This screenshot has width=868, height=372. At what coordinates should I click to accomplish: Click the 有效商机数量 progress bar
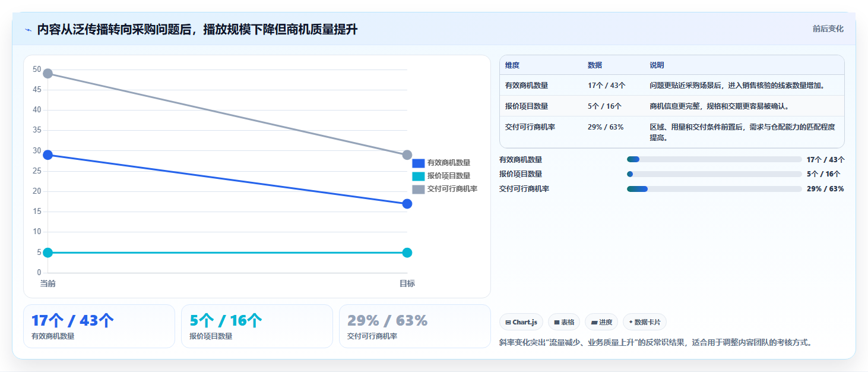[714, 159]
